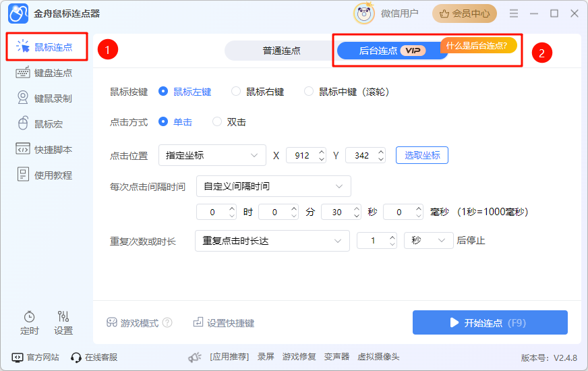This screenshot has width=588, height=371.
Task: Open the 虚拟摄像头 link
Action: (378, 357)
